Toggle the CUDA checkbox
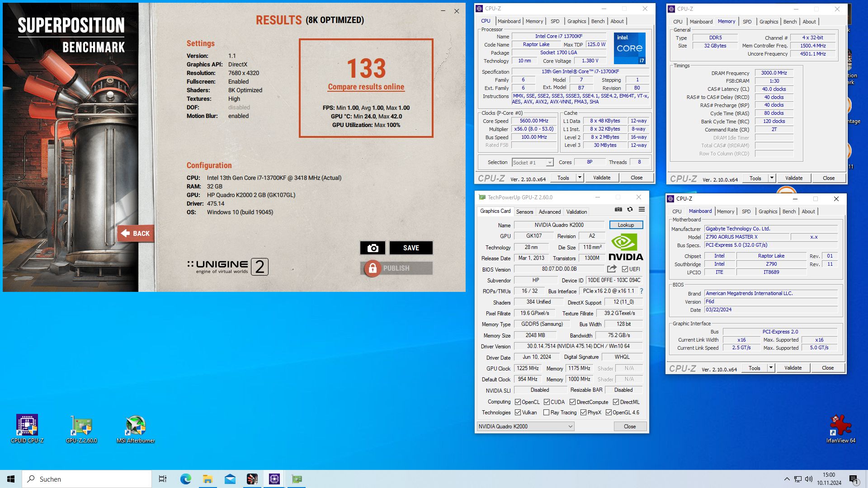Screen dimensions: 868x488 (547, 402)
